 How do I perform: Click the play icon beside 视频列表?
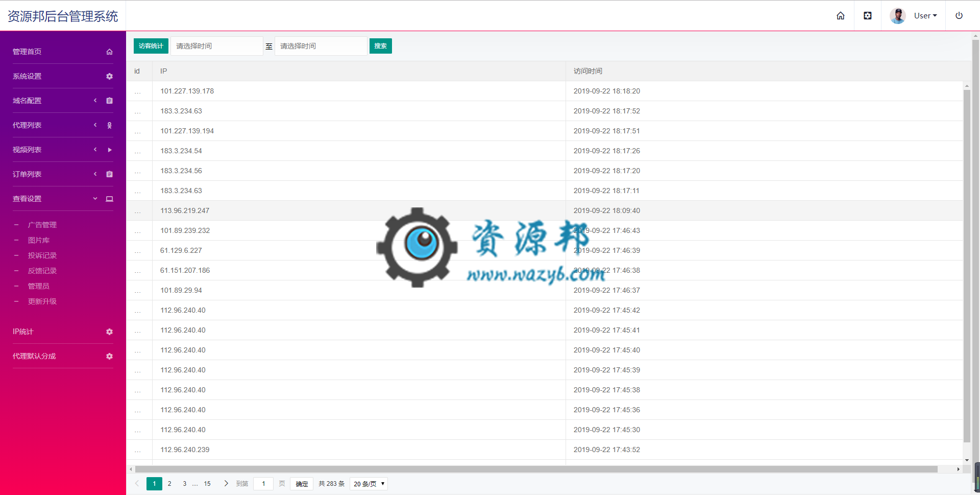point(109,150)
